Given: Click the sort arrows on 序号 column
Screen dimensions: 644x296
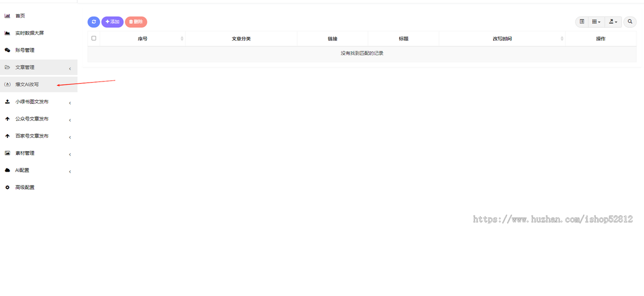Looking at the screenshot, I should pyautogui.click(x=182, y=39).
